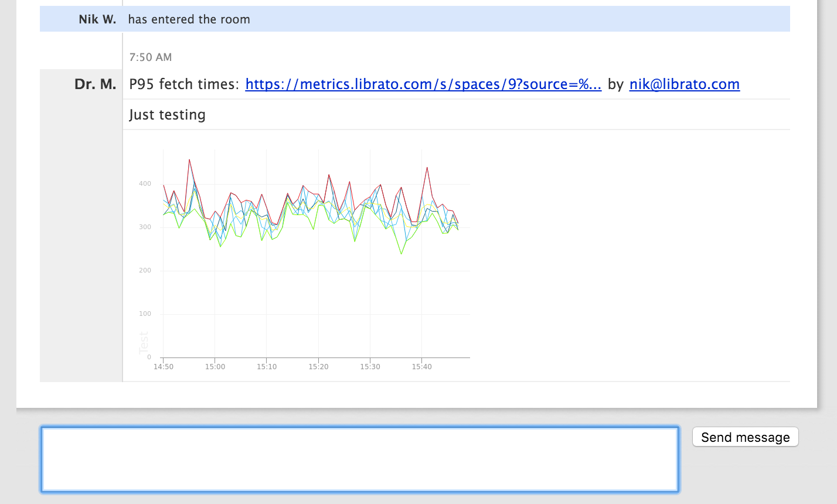Select the "Just testing" message text
This screenshot has height=504, width=837.
coord(168,115)
